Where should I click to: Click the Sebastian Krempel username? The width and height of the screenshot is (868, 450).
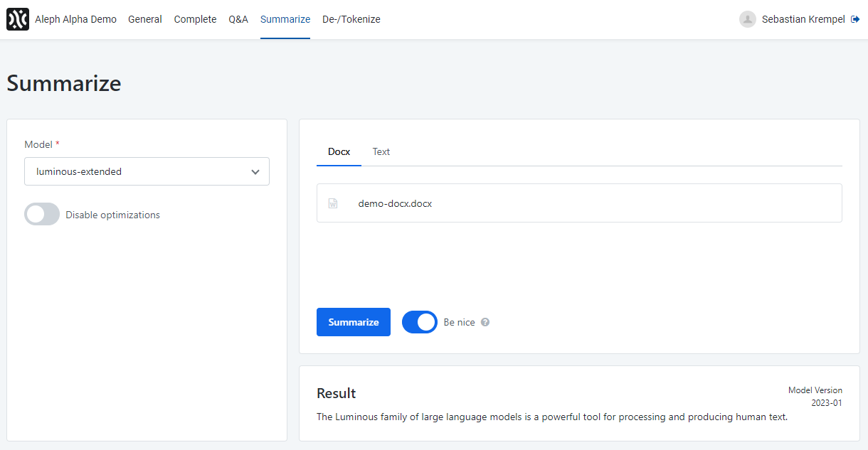pos(803,19)
